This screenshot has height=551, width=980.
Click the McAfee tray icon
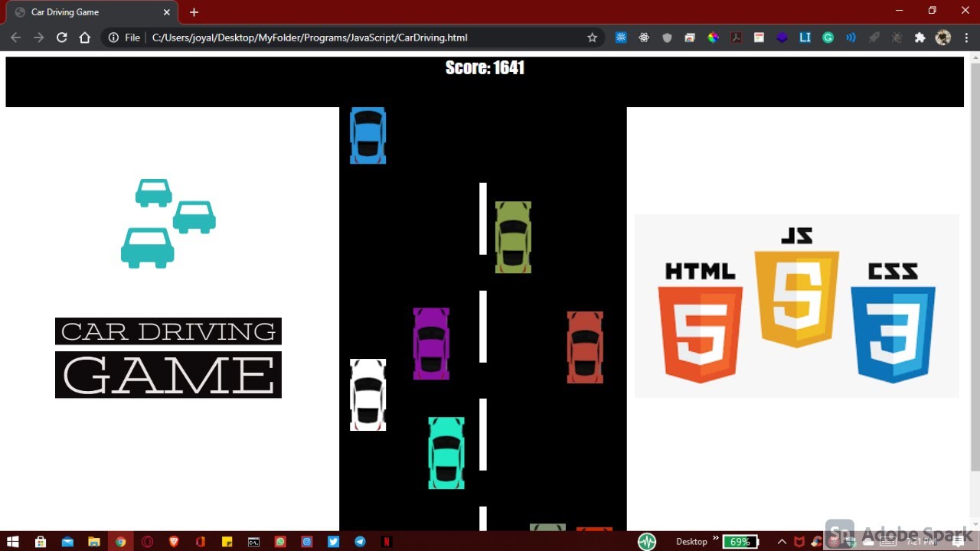click(799, 541)
